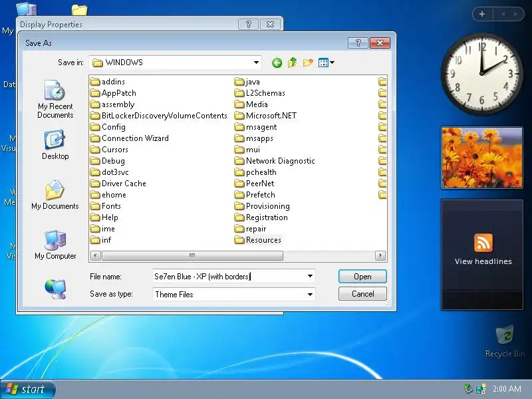Image resolution: width=532 pixels, height=399 pixels.
Task: Click the Save As help question button
Action: pyautogui.click(x=358, y=43)
